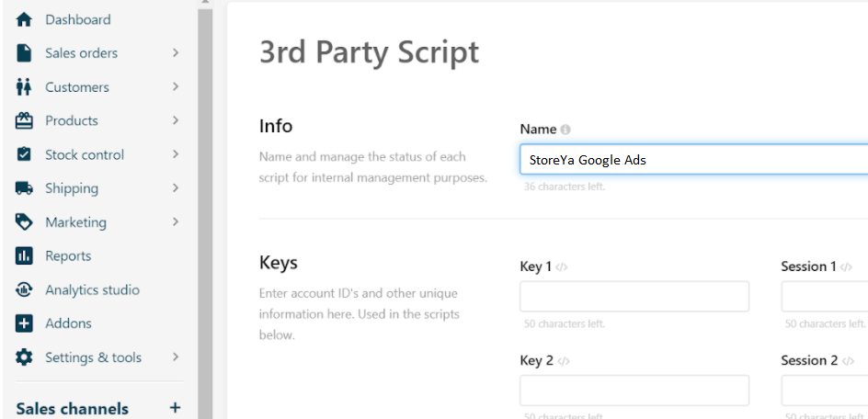The width and height of the screenshot is (868, 419).
Task: Go to the Addons page
Action: click(x=68, y=323)
